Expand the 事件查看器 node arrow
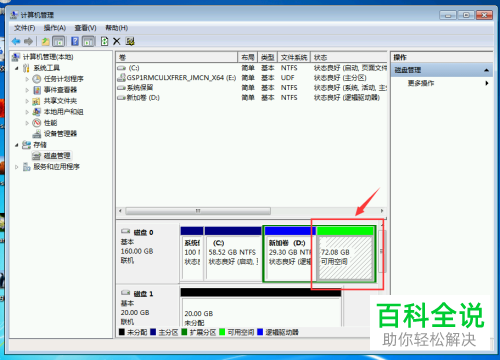The height and width of the screenshot is (360, 500). click(27, 90)
